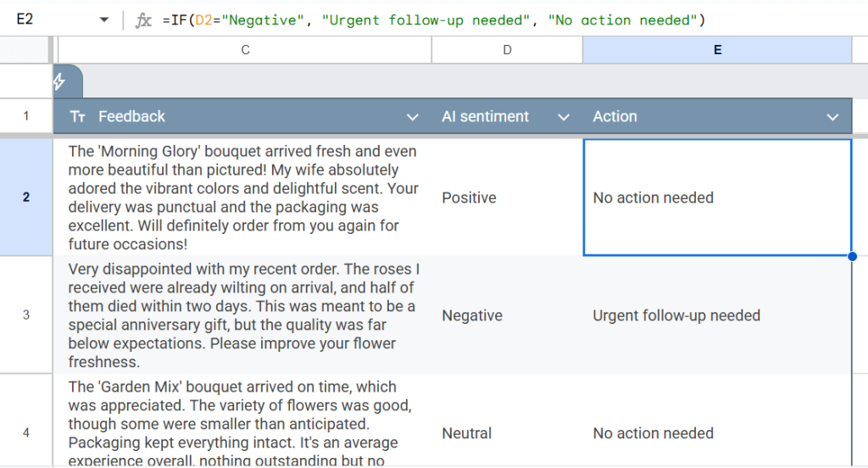Open the table lightning bolt menu icon

coord(60,82)
